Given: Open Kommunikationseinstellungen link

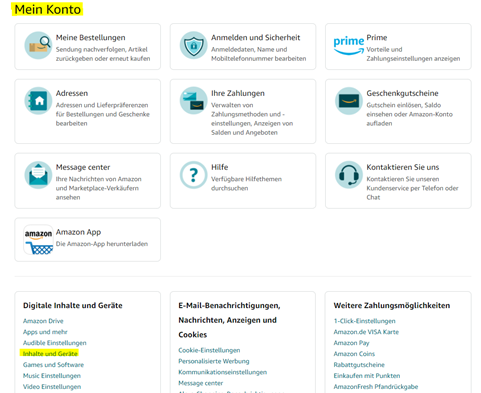Looking at the screenshot, I should click(222, 372).
